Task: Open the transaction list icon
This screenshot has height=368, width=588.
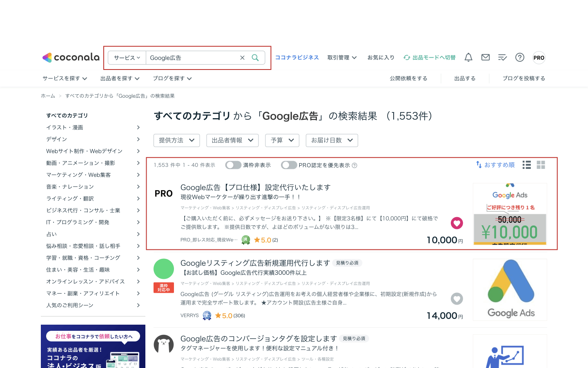Action: tap(502, 57)
